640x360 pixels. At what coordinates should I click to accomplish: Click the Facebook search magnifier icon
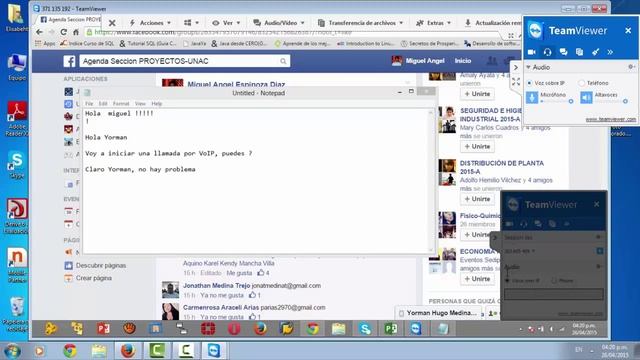click(283, 61)
